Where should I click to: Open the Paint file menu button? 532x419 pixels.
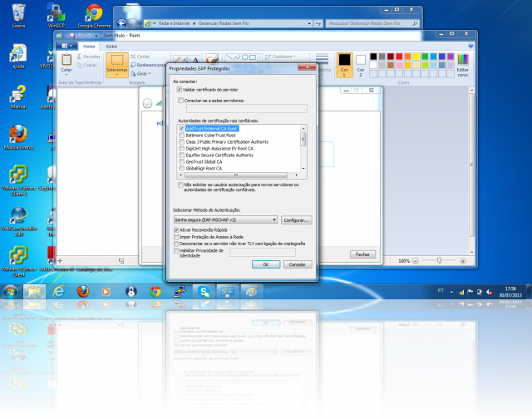pos(66,47)
